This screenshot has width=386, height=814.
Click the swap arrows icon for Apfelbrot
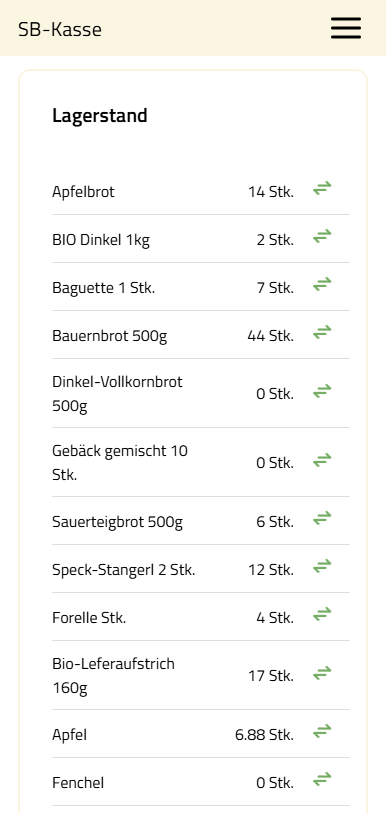pos(322,189)
